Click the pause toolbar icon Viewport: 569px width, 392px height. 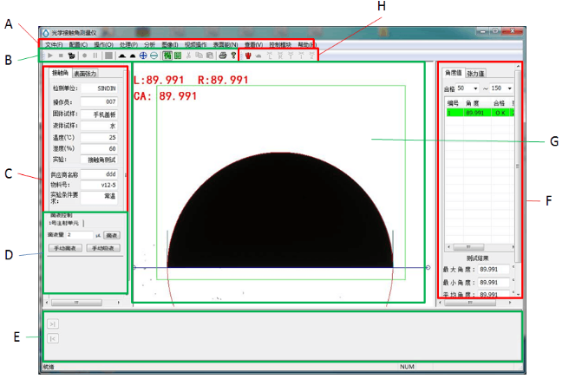(95, 56)
